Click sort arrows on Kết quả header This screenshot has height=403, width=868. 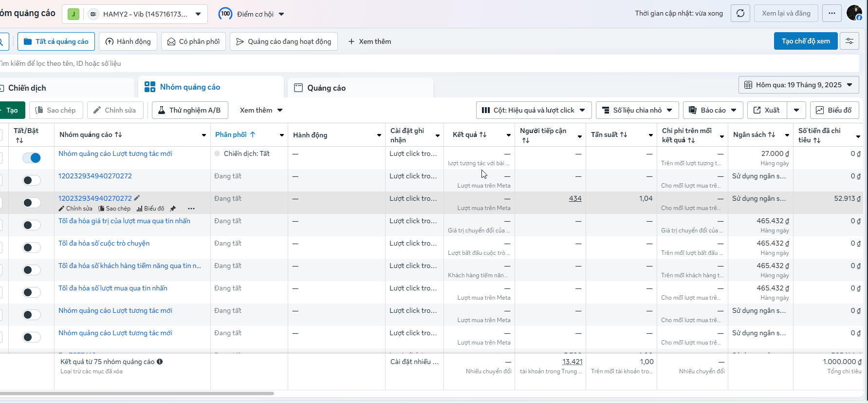tap(483, 134)
